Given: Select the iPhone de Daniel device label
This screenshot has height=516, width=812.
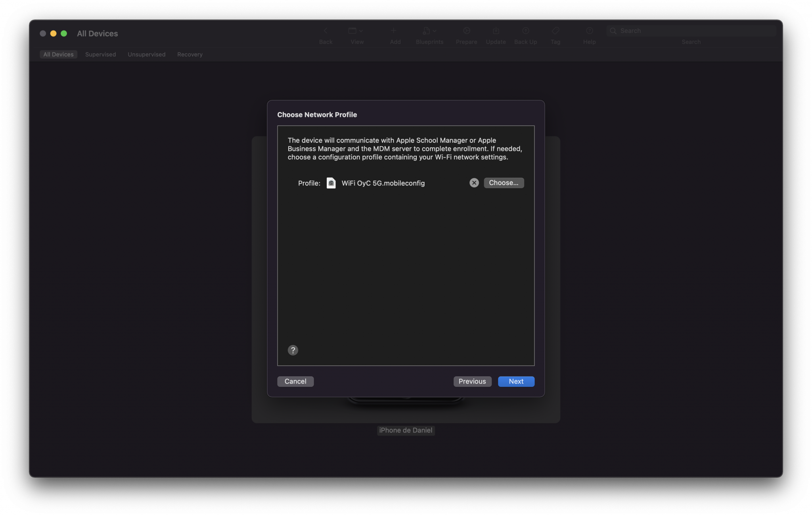Looking at the screenshot, I should point(406,430).
